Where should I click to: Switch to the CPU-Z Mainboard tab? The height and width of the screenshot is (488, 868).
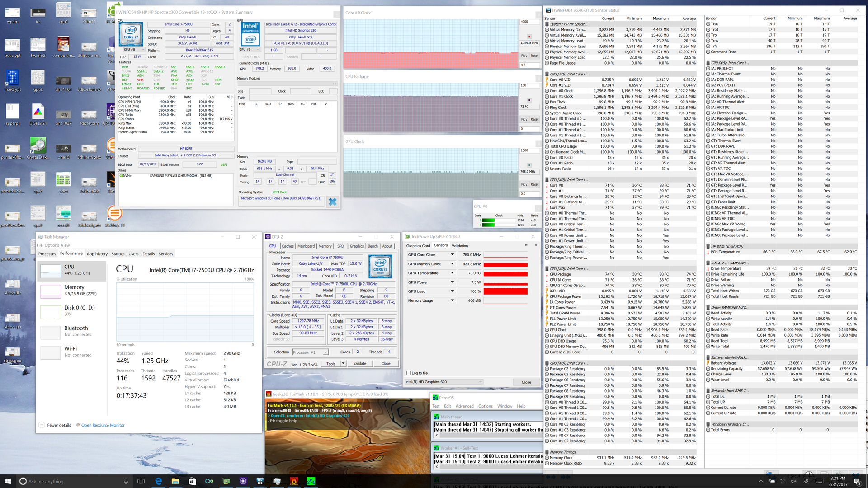[306, 246]
